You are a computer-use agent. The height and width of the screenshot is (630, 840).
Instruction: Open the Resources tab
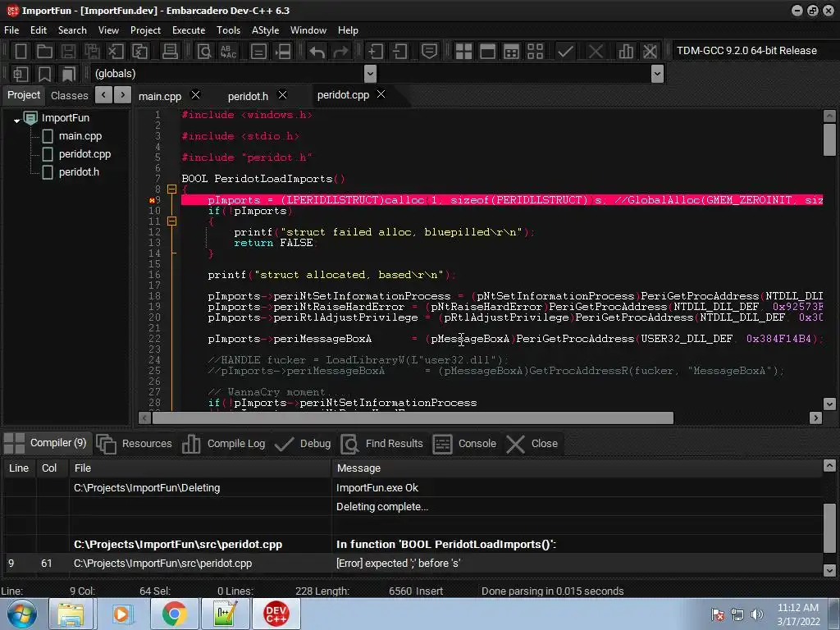pos(135,444)
